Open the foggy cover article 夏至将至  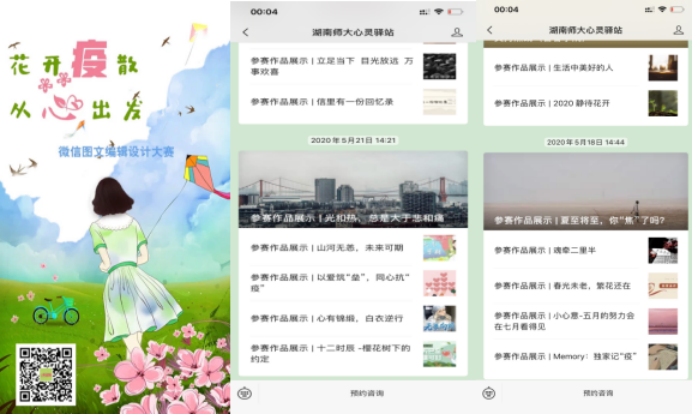pos(585,190)
